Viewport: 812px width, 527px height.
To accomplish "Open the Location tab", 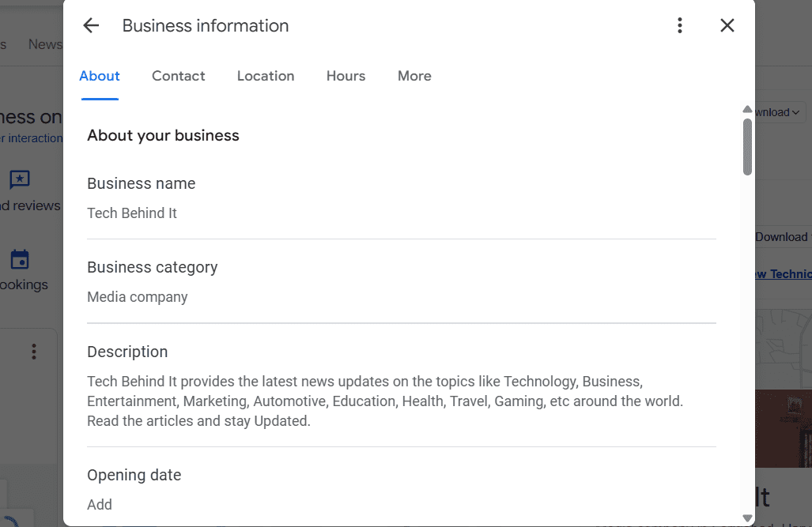I will (x=265, y=76).
